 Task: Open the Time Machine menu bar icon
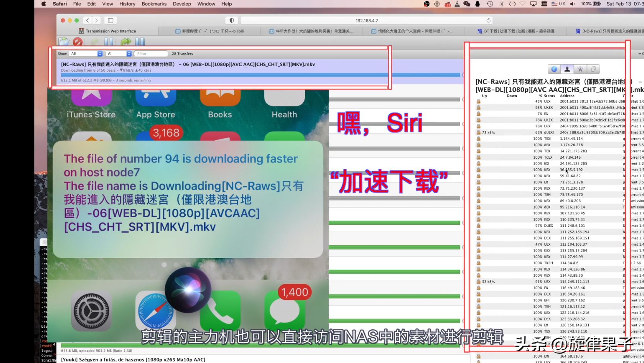(490, 4)
